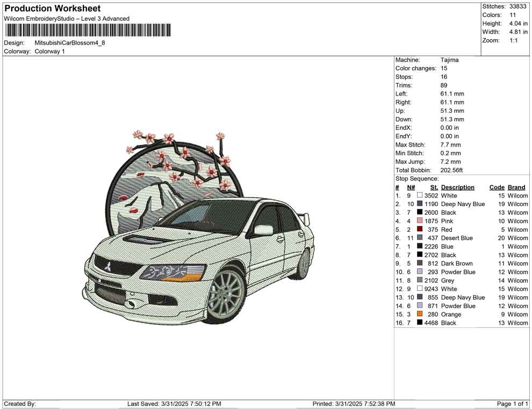This screenshot has height=409, width=532.
Task: Click 'Dark Brown' description in stop 9
Action: coord(457,264)
